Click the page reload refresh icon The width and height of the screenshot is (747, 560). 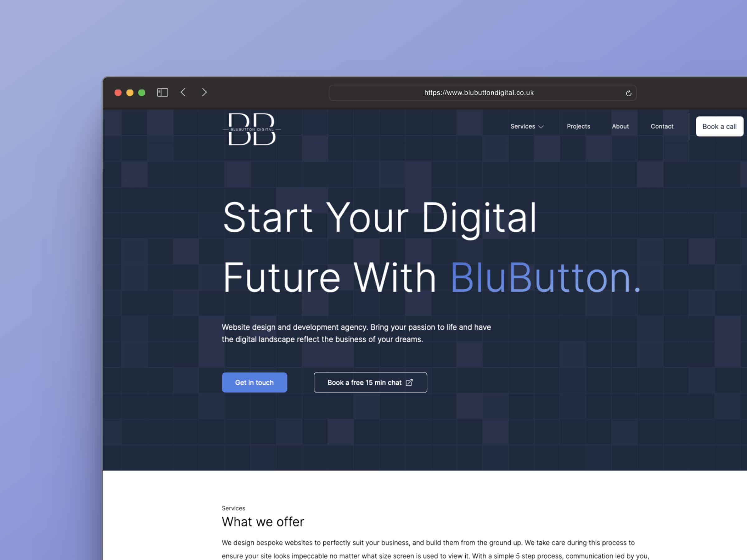pyautogui.click(x=629, y=92)
